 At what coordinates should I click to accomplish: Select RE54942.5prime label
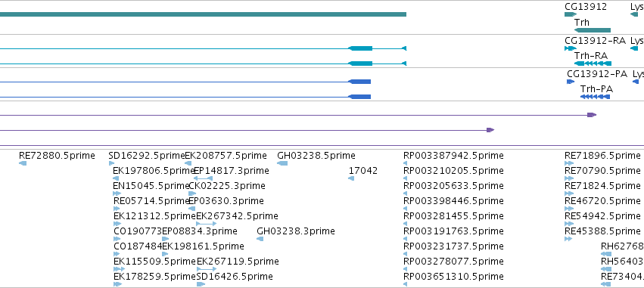pyautogui.click(x=602, y=215)
